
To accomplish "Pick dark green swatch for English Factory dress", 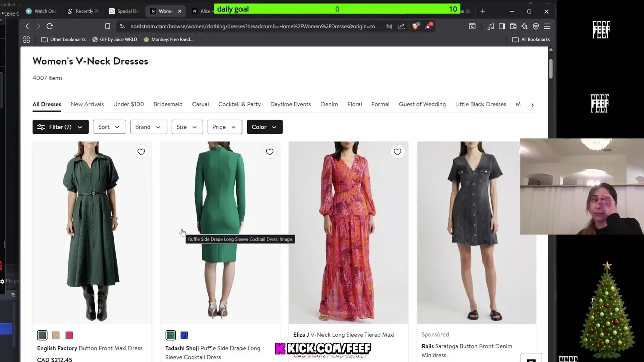I will (x=42, y=335).
